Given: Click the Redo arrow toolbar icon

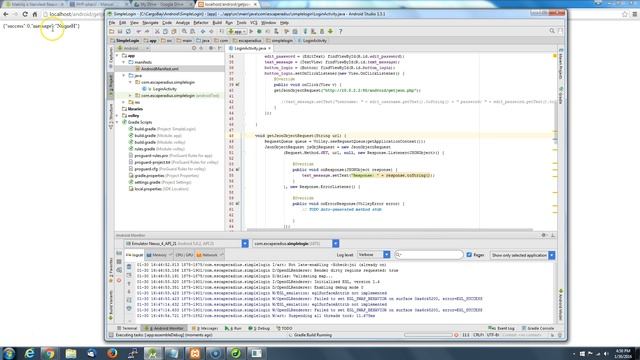Looking at the screenshot, I should [147, 31].
